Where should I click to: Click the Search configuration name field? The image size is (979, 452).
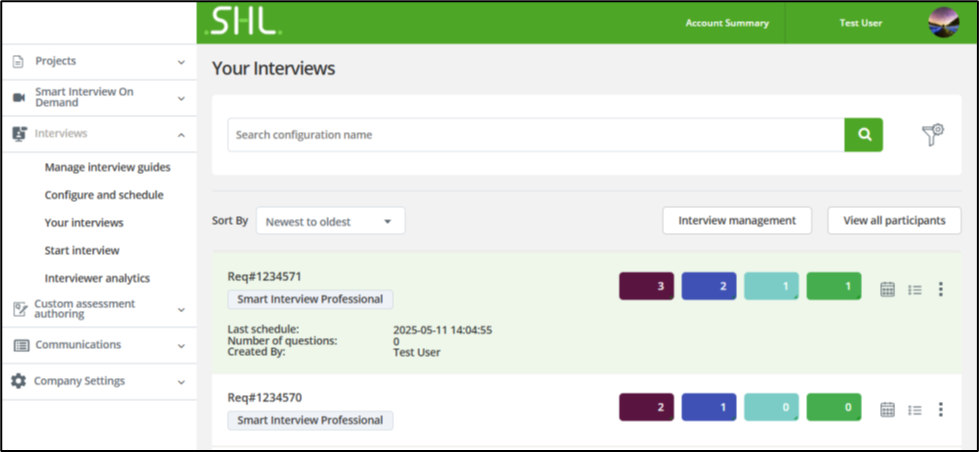point(535,135)
